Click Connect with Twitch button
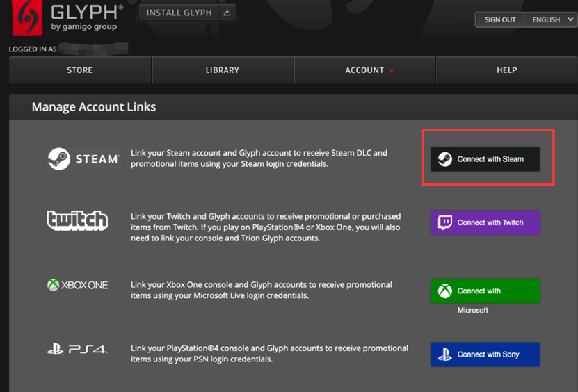Image resolution: width=578 pixels, height=392 pixels. click(485, 222)
